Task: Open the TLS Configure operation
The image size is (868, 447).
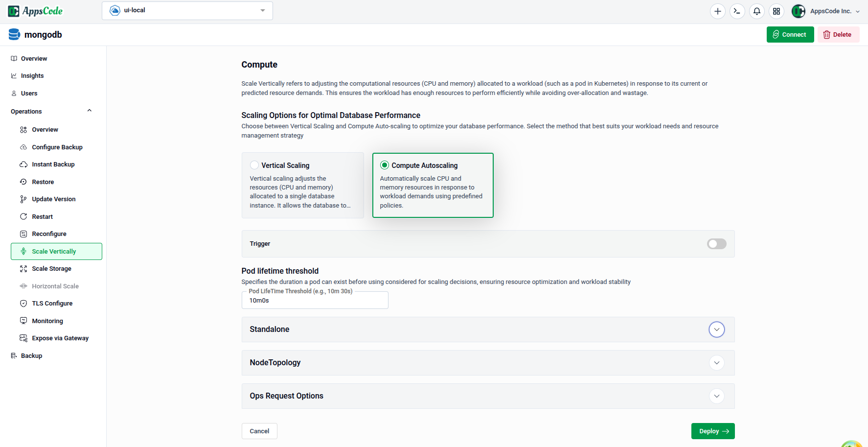Action: pyautogui.click(x=51, y=303)
